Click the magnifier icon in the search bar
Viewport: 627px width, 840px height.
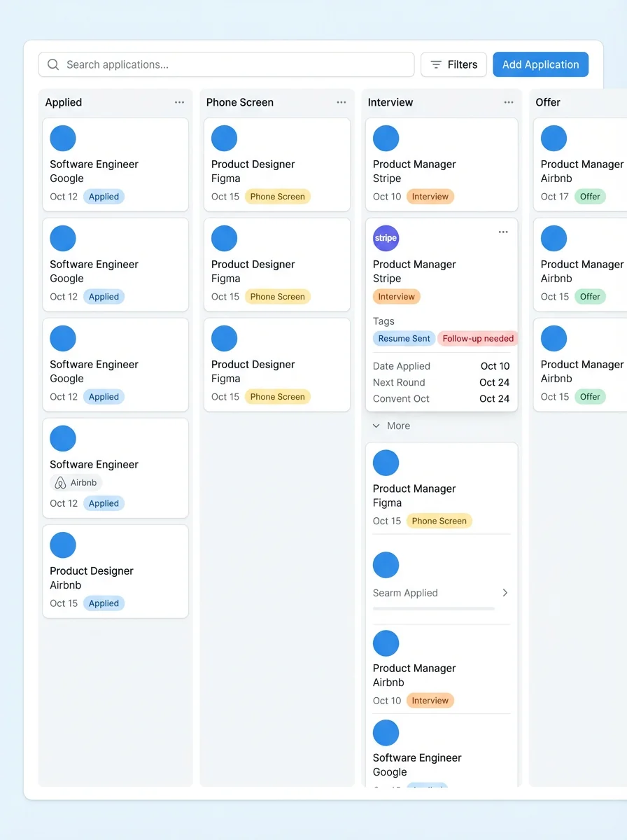click(53, 64)
